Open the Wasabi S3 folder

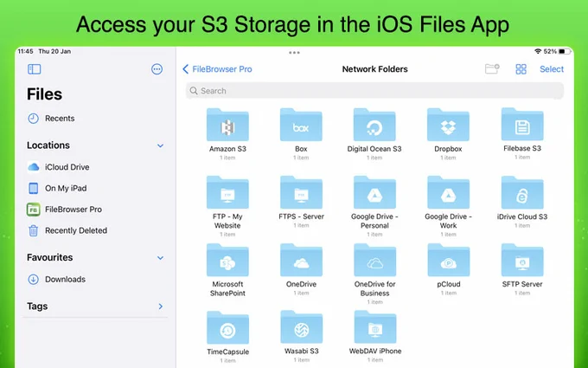[x=302, y=327]
